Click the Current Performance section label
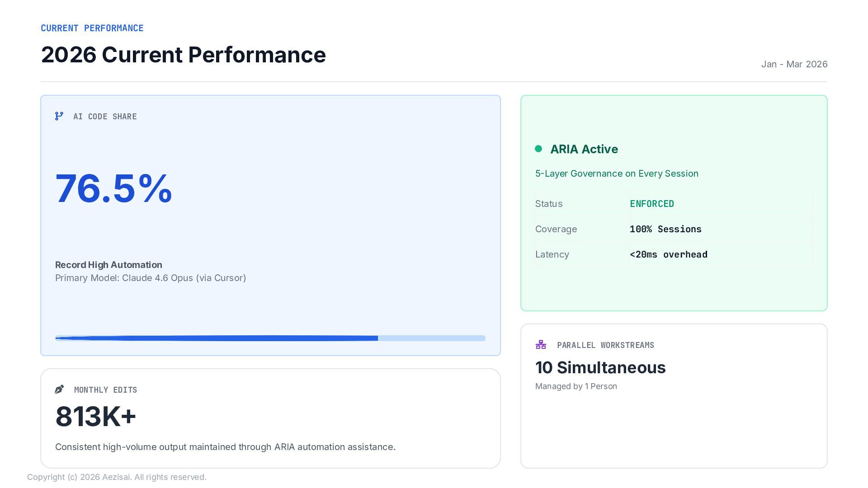Image resolution: width=868 pixels, height=488 pixels. coord(92,28)
